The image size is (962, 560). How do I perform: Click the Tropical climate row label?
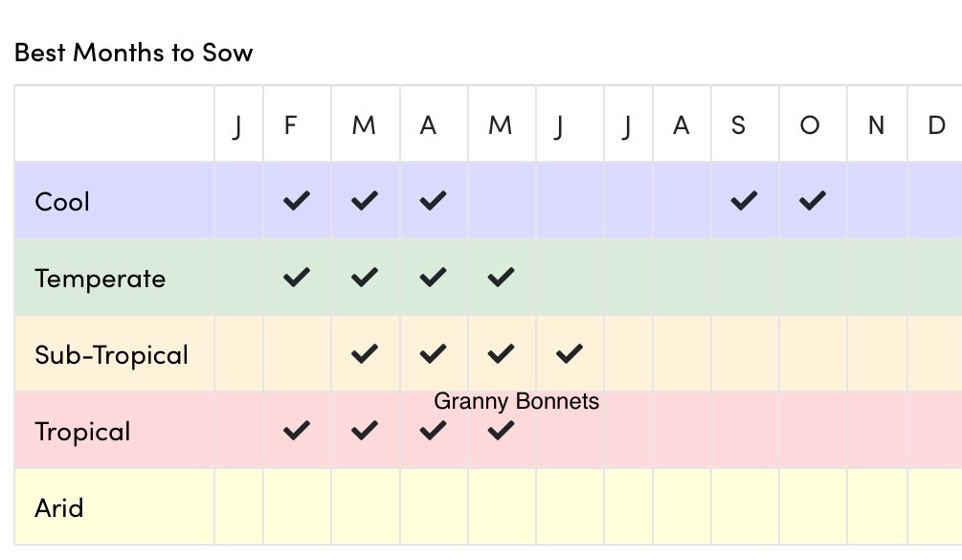coord(82,432)
